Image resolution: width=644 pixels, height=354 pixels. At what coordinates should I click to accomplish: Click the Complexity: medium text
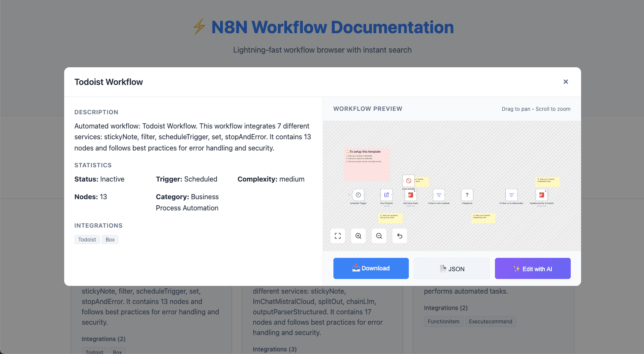(271, 179)
